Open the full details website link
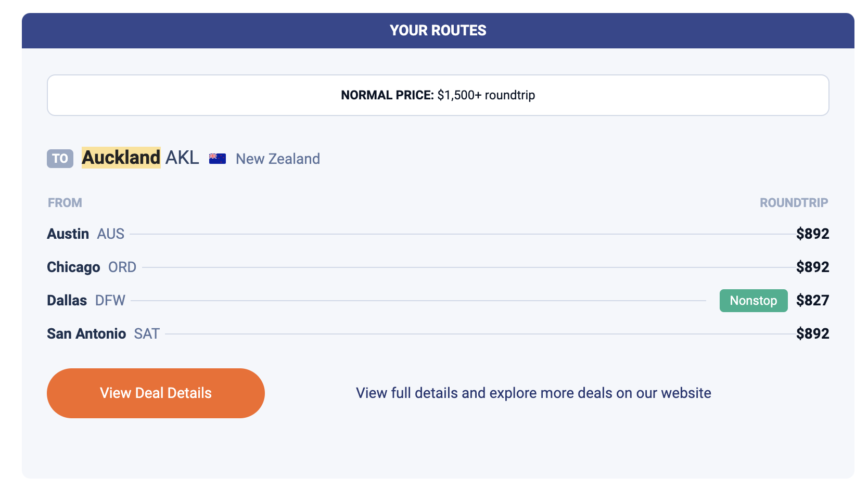The height and width of the screenshot is (489, 868). coord(533,393)
